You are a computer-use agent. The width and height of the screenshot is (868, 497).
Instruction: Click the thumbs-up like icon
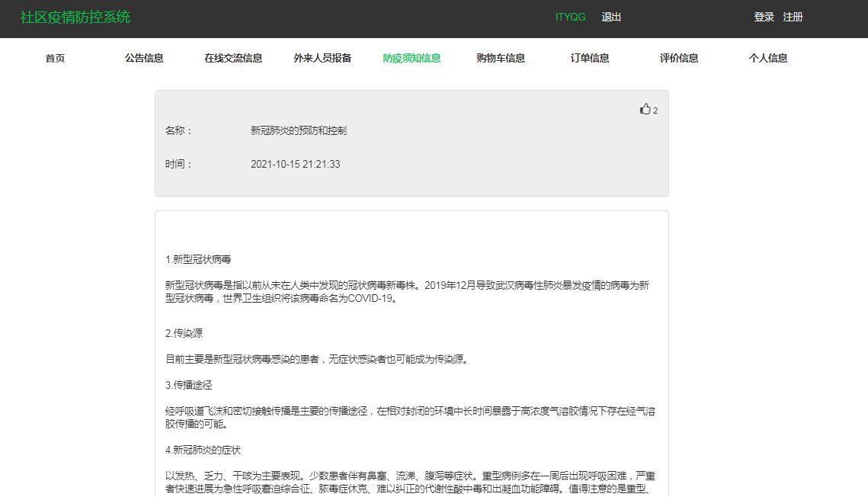point(645,109)
